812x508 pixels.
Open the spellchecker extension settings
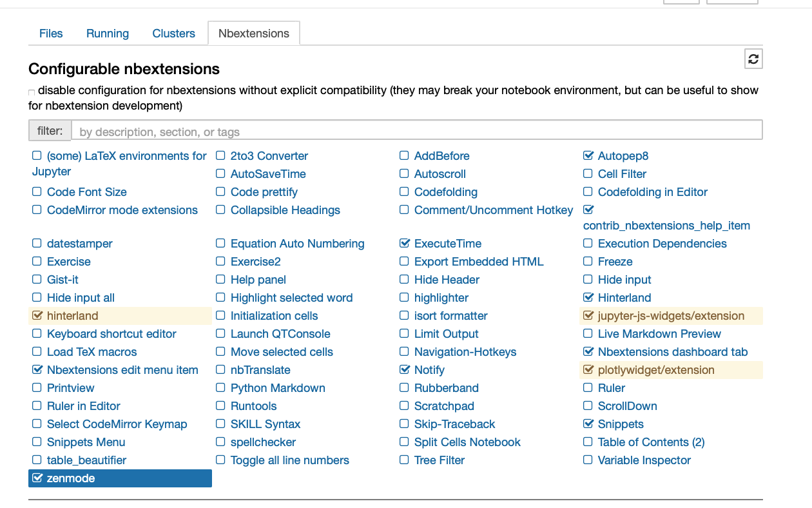click(x=263, y=442)
